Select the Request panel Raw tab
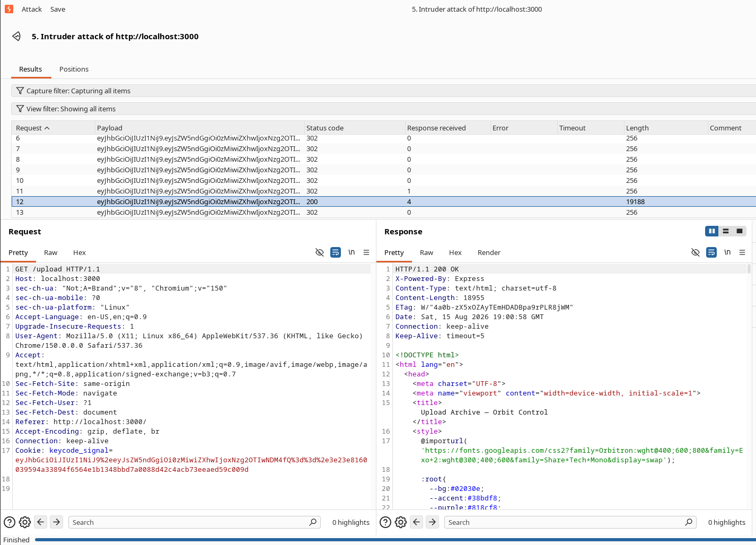This screenshot has width=756, height=545. click(51, 253)
